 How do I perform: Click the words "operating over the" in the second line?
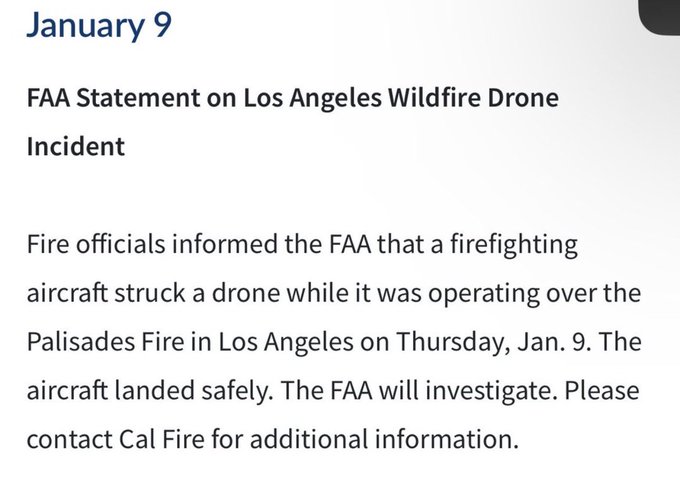point(534,294)
